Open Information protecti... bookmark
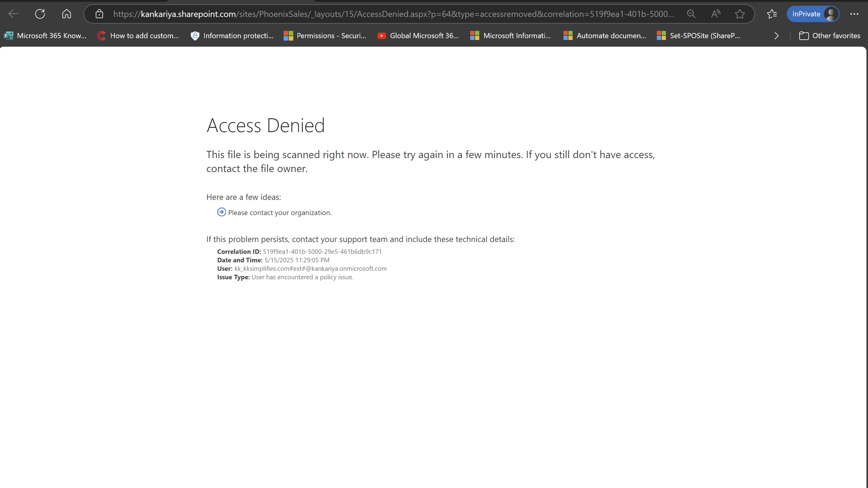The height and width of the screenshot is (488, 868). click(x=232, y=36)
